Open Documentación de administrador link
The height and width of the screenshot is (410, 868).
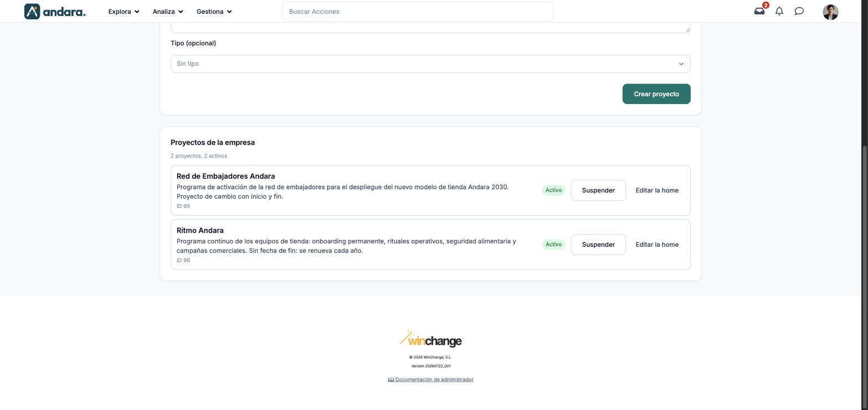click(x=431, y=380)
